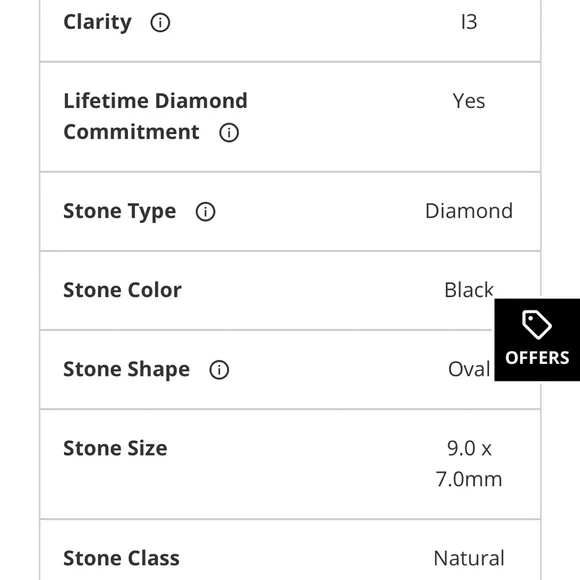This screenshot has height=580, width=580.
Task: Click the Stone Color label
Action: click(122, 290)
